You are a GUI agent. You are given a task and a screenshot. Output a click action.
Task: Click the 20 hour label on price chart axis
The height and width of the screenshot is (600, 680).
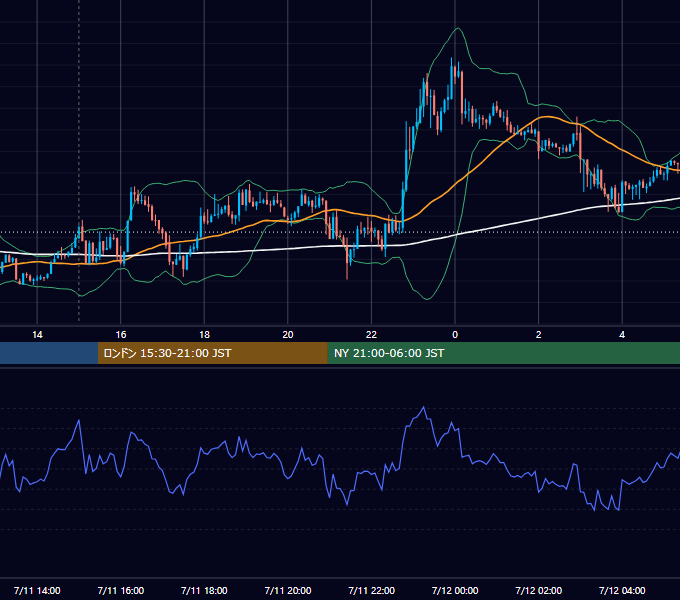click(288, 335)
